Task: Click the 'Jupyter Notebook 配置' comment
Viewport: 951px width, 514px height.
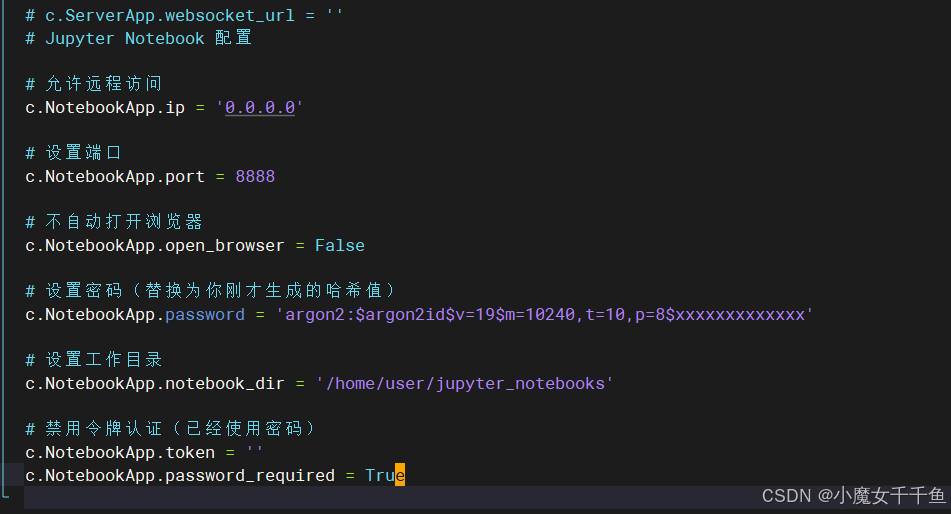Action: point(138,38)
